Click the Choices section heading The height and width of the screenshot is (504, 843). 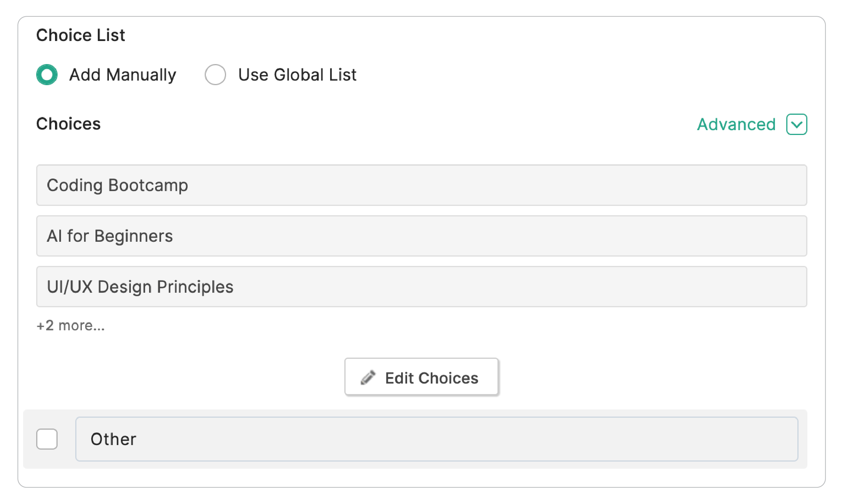pos(68,124)
